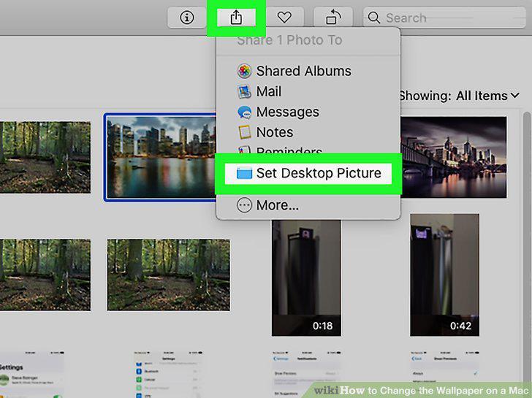The height and width of the screenshot is (398, 532).
Task: Choose Messages in share menu
Action: (x=278, y=112)
